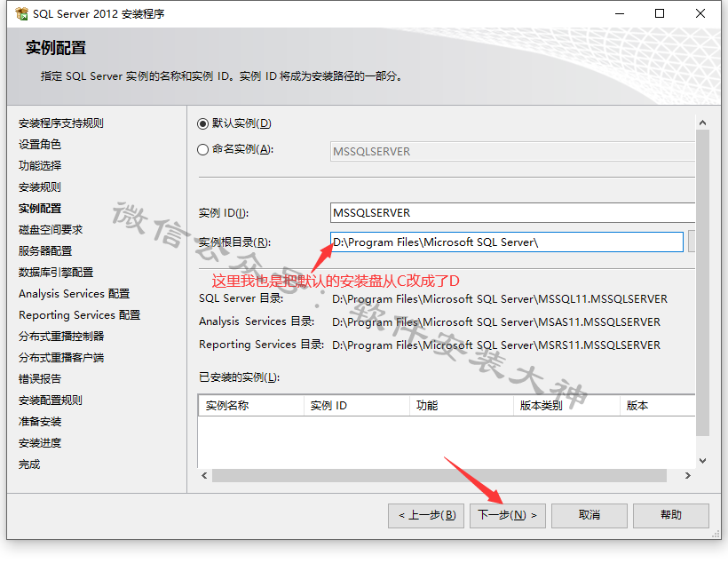Image resolution: width=728 pixels, height=579 pixels.
Task: Select 安装程序支持规则 step in sidebar
Action: 61,123
